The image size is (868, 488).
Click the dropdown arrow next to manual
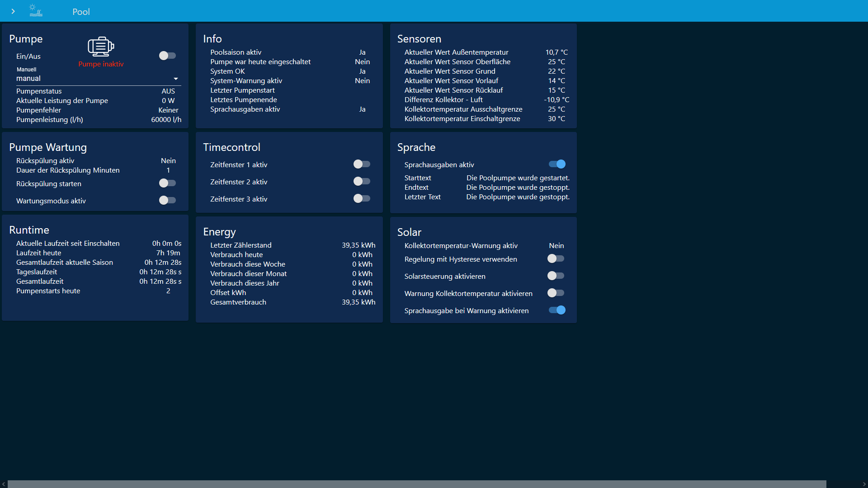coord(176,79)
